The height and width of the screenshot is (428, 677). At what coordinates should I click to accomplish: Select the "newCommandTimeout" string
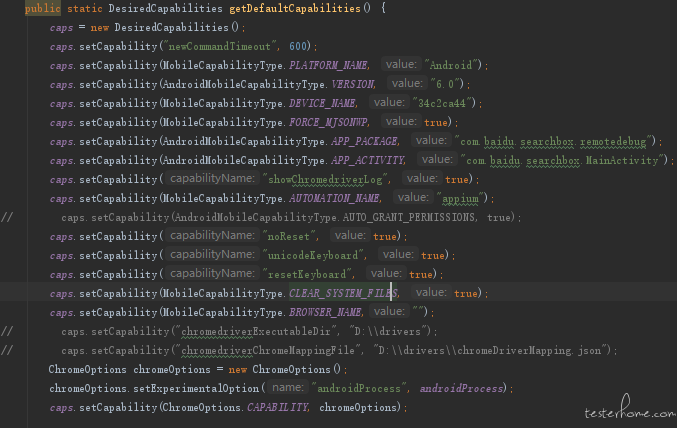219,46
